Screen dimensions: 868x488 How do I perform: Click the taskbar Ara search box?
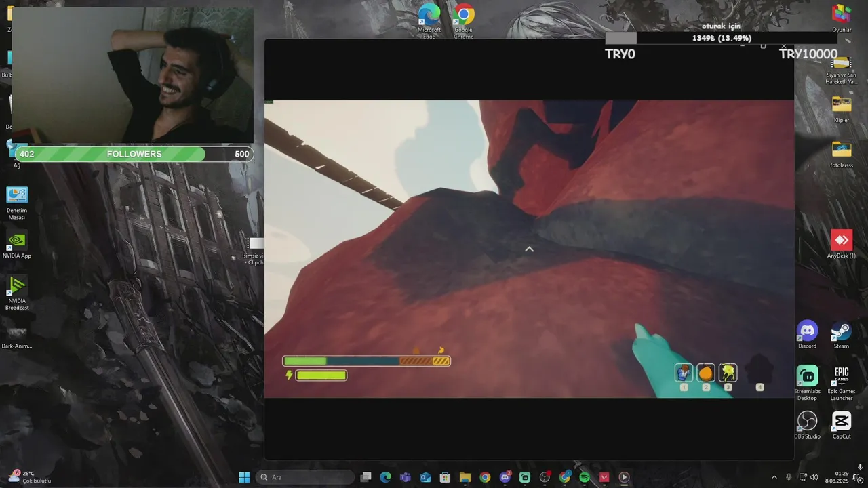304,477
